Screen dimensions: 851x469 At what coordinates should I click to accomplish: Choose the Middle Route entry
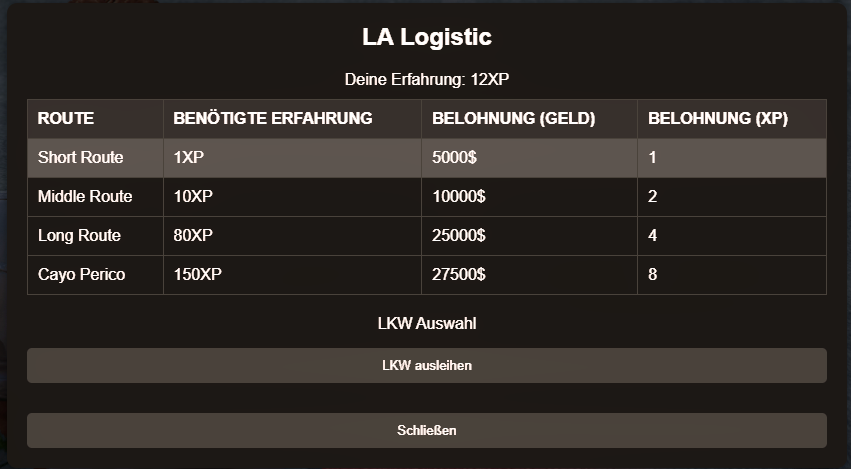[85, 197]
